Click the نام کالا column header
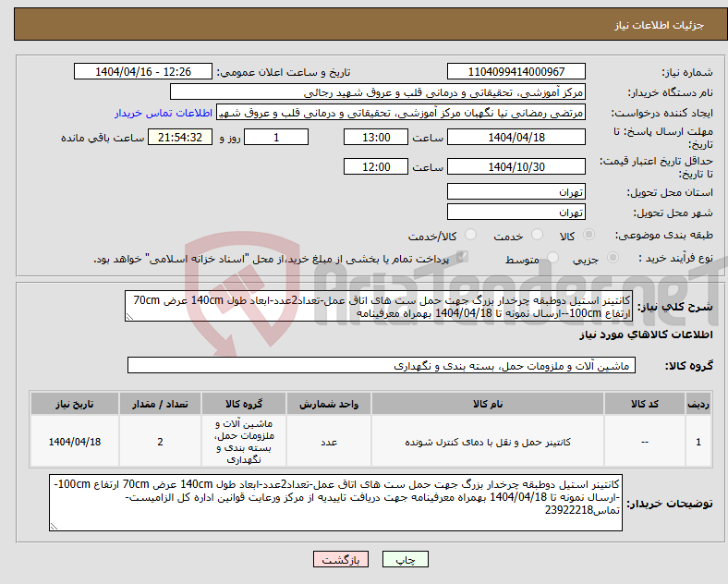The width and height of the screenshot is (728, 584). click(x=488, y=404)
